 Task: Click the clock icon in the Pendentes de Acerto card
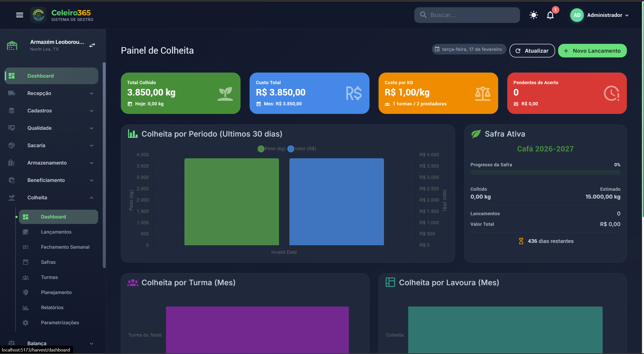pyautogui.click(x=611, y=93)
